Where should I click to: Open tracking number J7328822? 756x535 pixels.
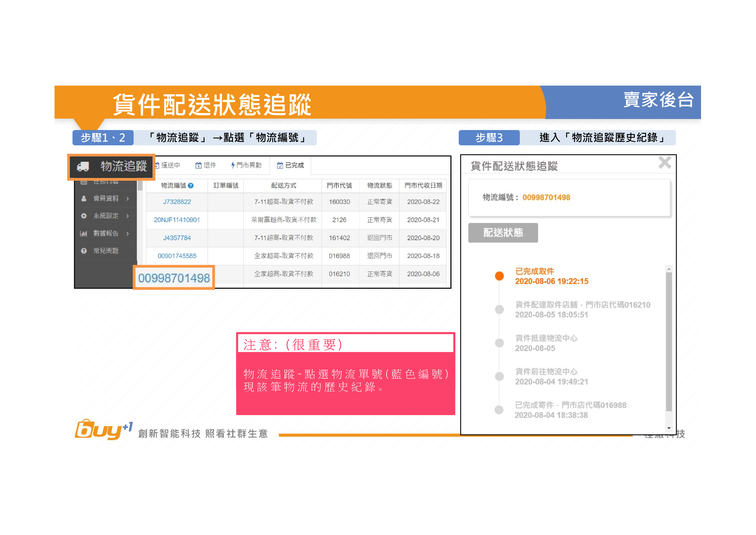pyautogui.click(x=177, y=202)
